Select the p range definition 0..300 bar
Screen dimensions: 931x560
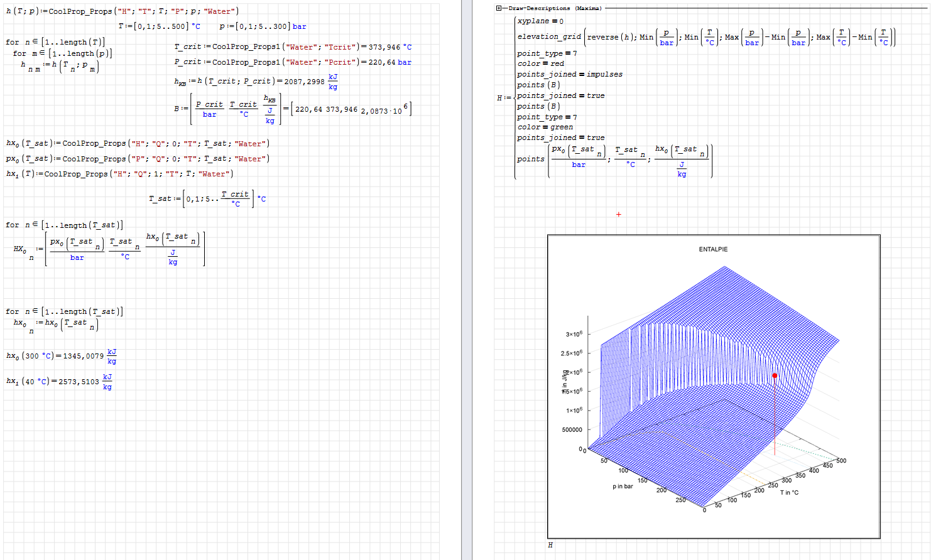(x=263, y=26)
